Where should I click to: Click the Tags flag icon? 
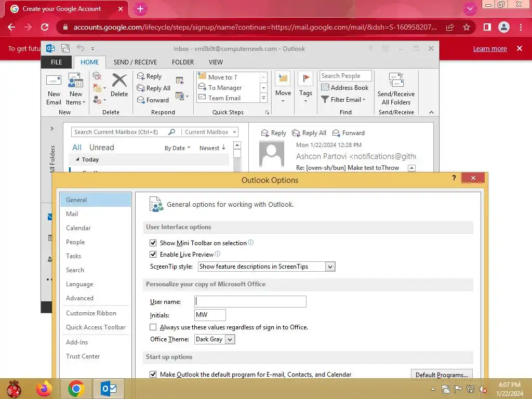pos(305,79)
